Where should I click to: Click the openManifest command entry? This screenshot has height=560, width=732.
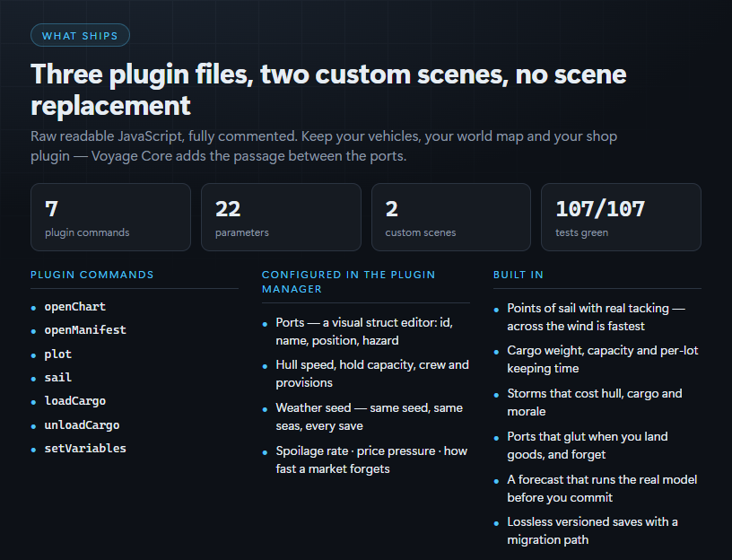click(85, 330)
